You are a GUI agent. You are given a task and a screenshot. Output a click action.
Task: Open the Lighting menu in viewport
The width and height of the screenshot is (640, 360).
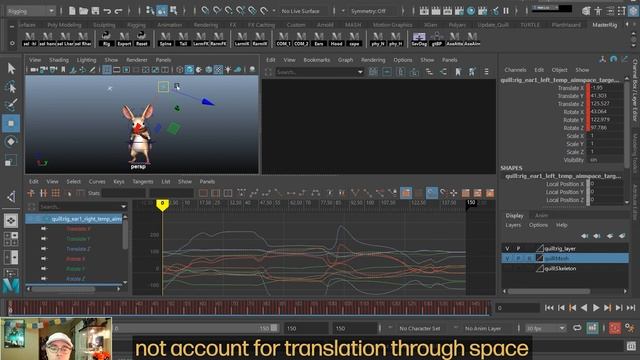(87, 60)
